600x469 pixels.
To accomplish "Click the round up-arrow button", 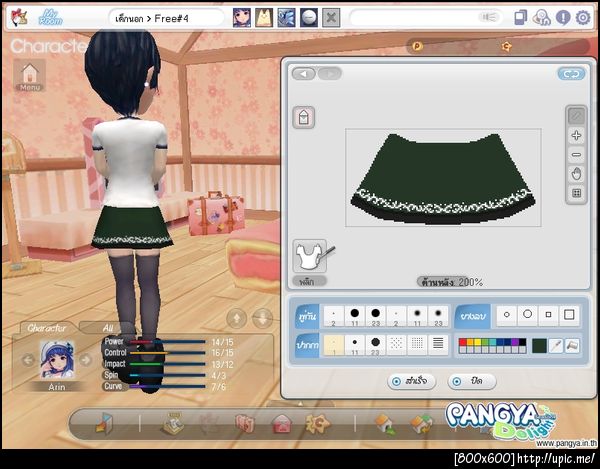I will 236,318.
